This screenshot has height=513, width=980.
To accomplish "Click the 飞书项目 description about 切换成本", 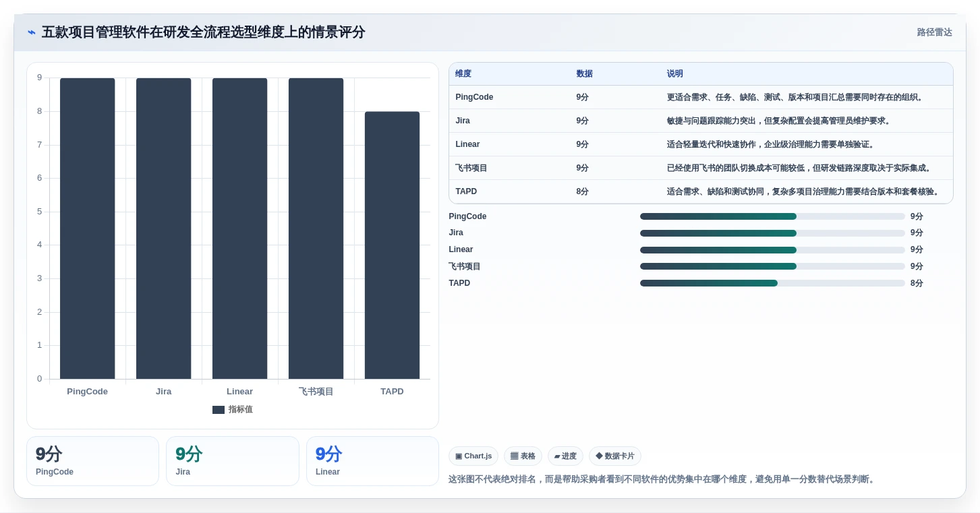I will [x=799, y=168].
